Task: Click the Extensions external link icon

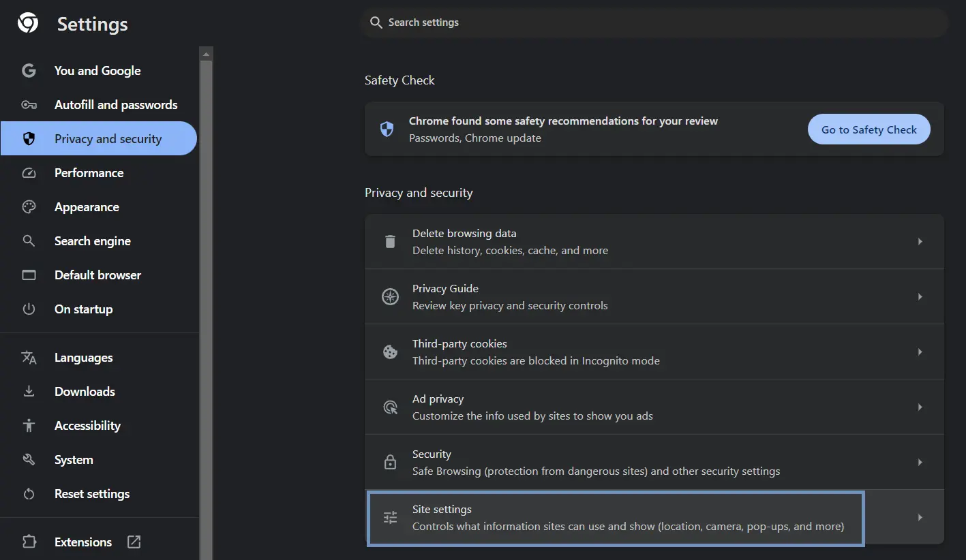Action: [x=134, y=542]
